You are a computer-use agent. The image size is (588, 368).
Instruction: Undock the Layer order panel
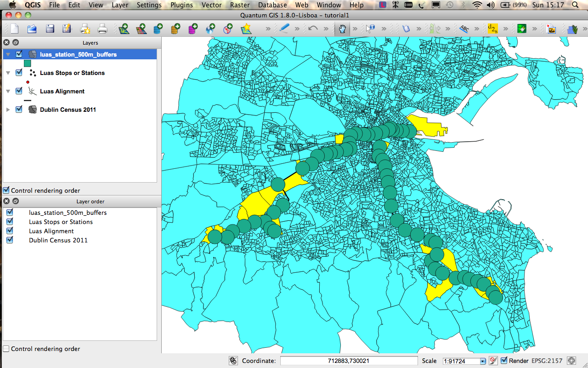tap(15, 201)
